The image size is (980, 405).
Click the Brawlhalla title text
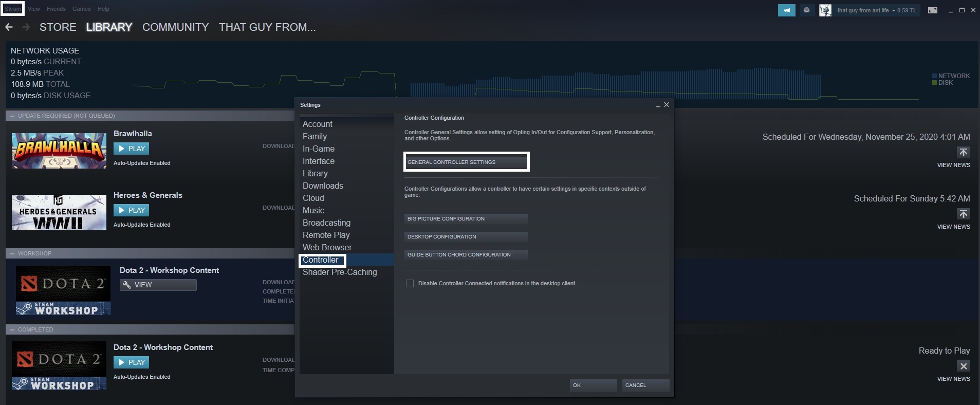[133, 134]
